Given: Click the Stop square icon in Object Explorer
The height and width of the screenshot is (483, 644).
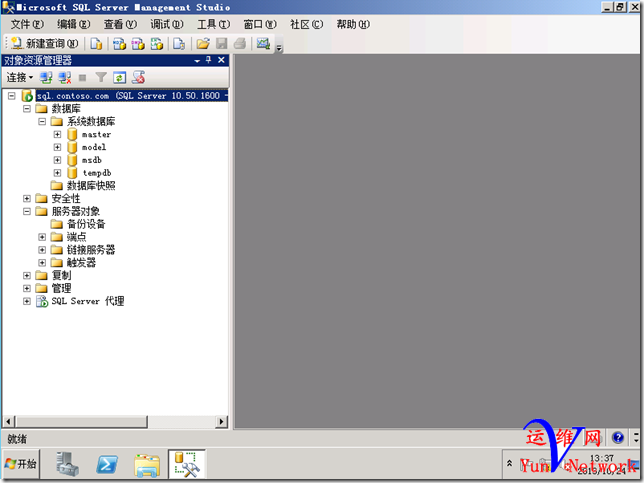Looking at the screenshot, I should [83, 77].
